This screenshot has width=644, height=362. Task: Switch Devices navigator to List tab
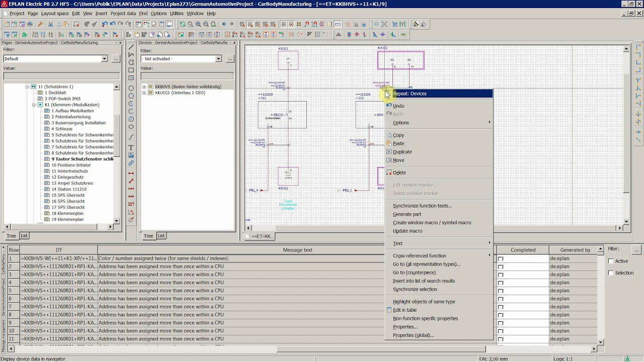click(161, 236)
